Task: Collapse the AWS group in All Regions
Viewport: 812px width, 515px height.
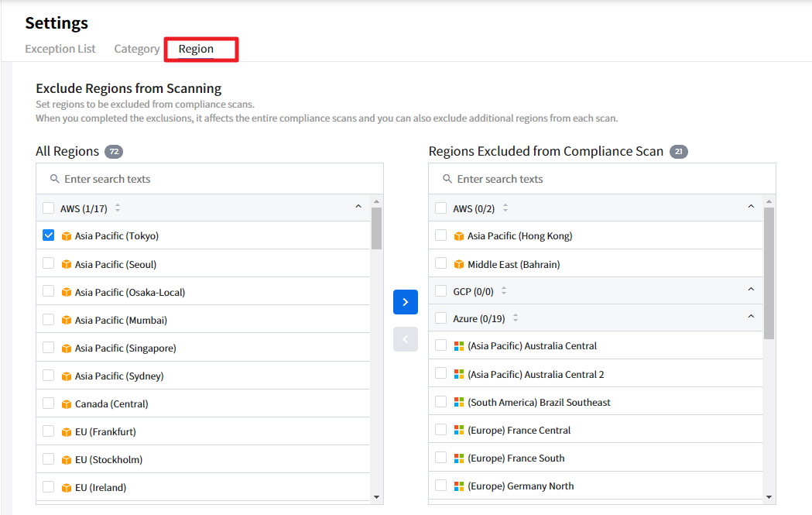Action: tap(358, 207)
